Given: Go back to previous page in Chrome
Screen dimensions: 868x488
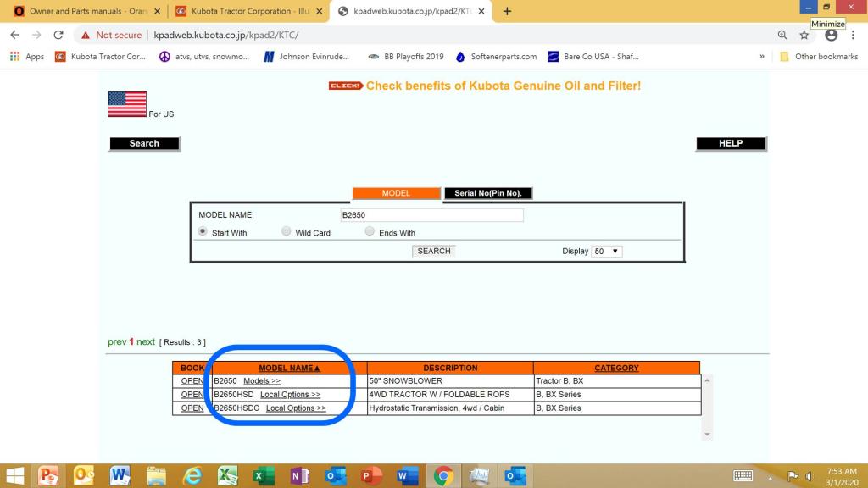Looking at the screenshot, I should point(15,35).
